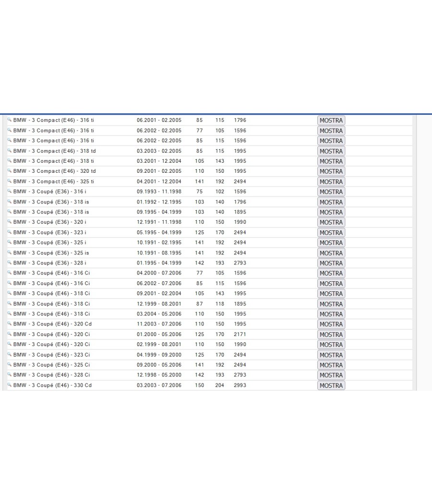This screenshot has width=432, height=504.
Task: Click horsepower value '204'
Action: pos(220,385)
